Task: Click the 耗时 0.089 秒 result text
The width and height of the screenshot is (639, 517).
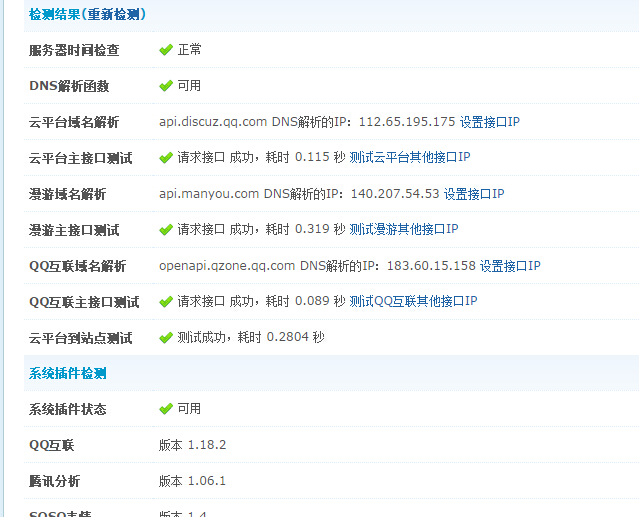Action: [305, 301]
